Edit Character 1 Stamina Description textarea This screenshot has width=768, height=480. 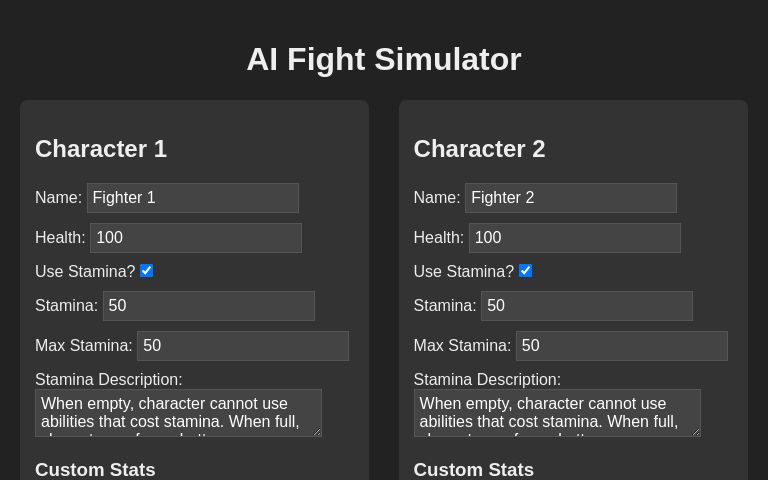[x=178, y=413]
